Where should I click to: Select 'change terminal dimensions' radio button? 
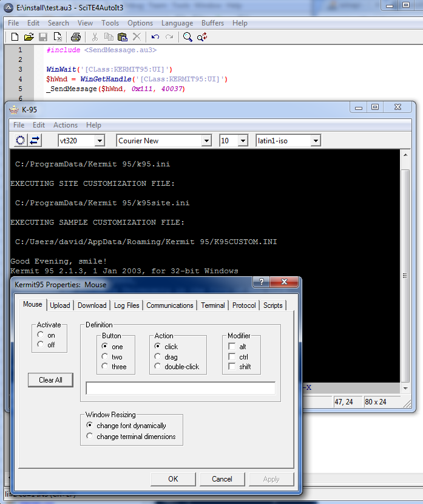[90, 436]
